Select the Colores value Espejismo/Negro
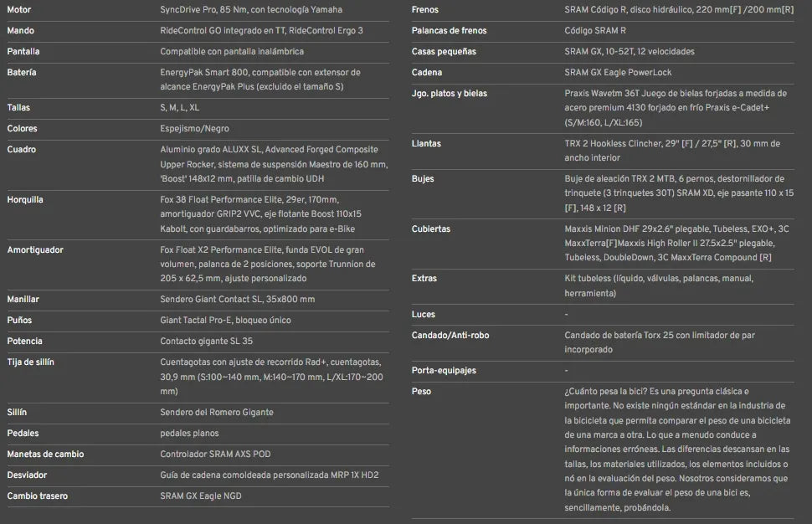812x524 pixels. [x=194, y=129]
